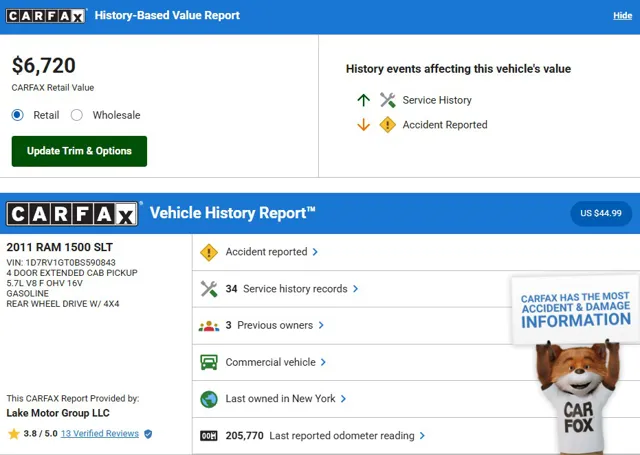
Task: Click the US $44.99 price button
Action: click(601, 213)
